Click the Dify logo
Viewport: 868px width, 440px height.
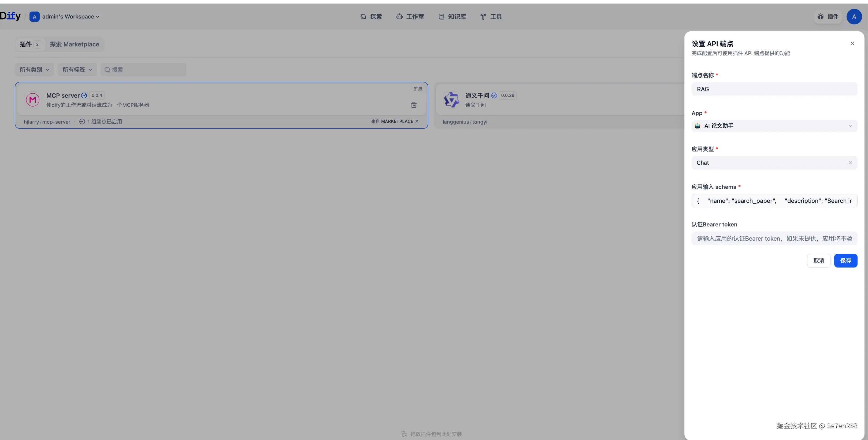click(x=10, y=16)
